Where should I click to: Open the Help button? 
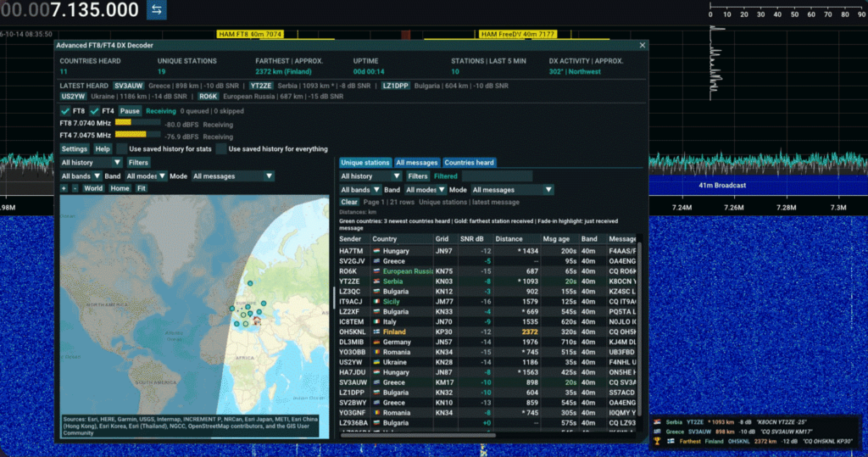coord(103,149)
